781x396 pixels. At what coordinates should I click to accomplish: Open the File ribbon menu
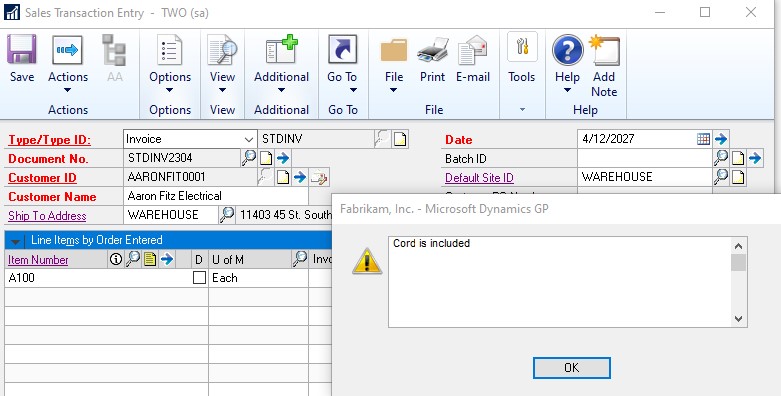point(393,64)
